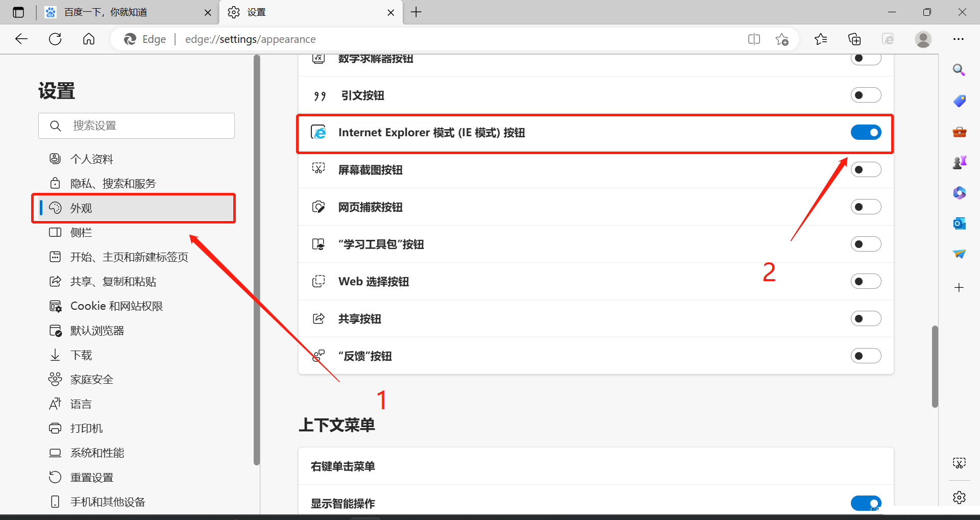Toggle 显示智能操作 switch
The image size is (980, 520).
(x=866, y=503)
